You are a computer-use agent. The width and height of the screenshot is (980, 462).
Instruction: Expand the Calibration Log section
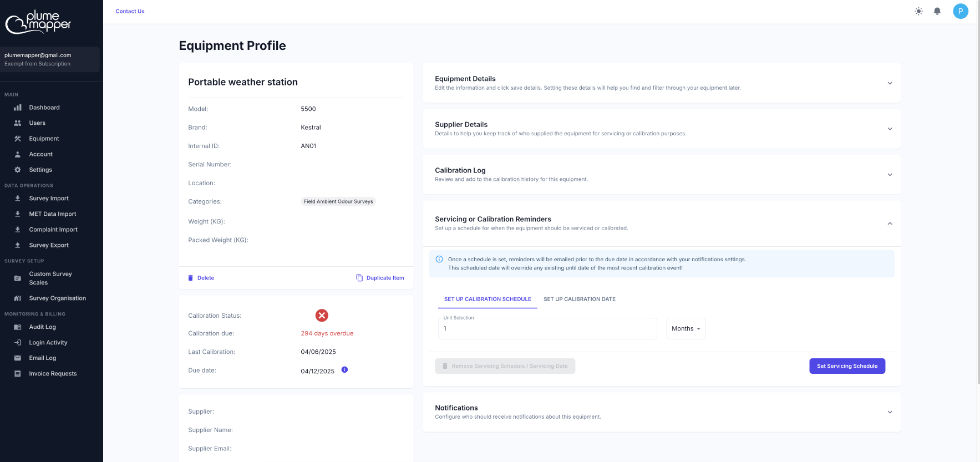click(x=661, y=175)
